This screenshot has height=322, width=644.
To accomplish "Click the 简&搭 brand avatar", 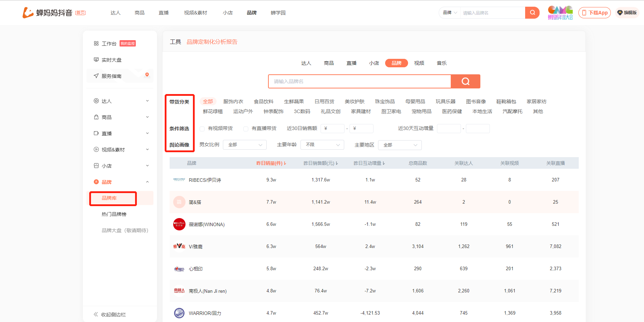I will pyautogui.click(x=179, y=202).
